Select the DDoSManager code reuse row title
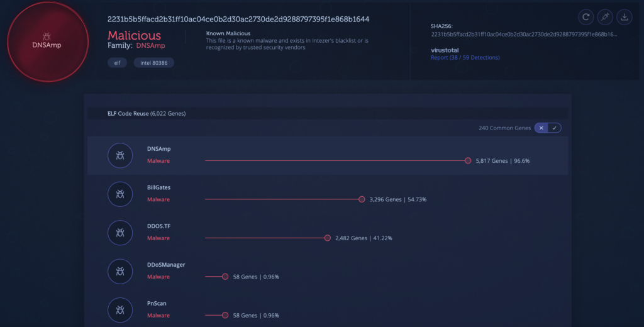 [166, 265]
